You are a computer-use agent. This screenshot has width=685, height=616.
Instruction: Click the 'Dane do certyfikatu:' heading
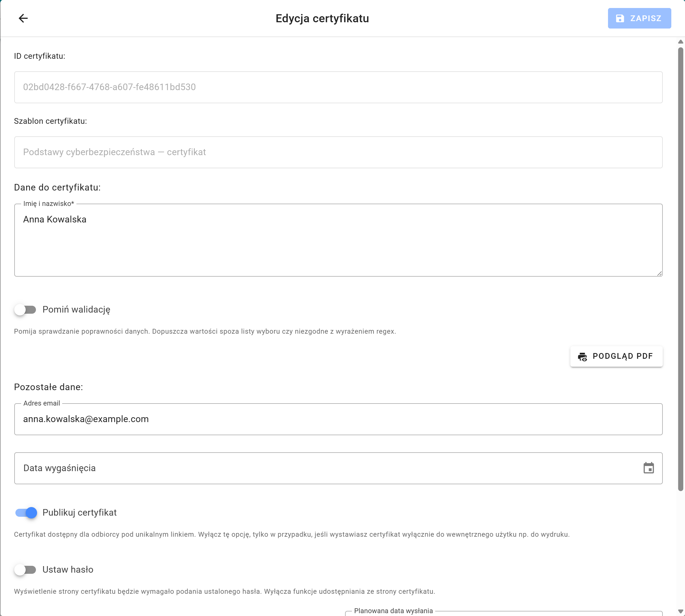[x=57, y=187]
